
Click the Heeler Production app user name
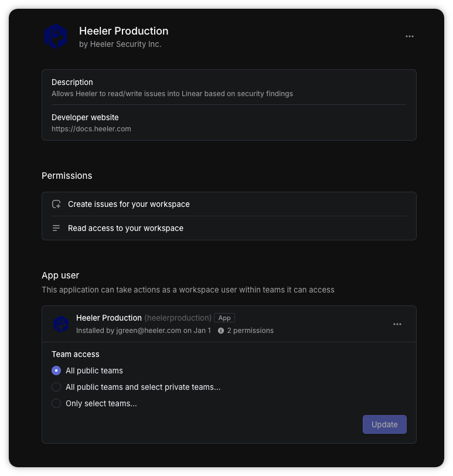point(109,318)
